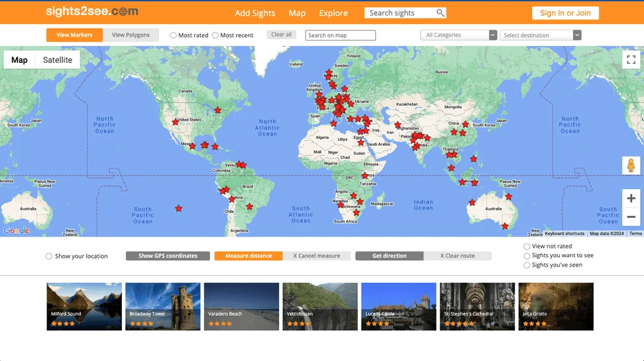Click the star marker in southeast Australia
Viewport: 644px width, 361px height.
(505, 226)
